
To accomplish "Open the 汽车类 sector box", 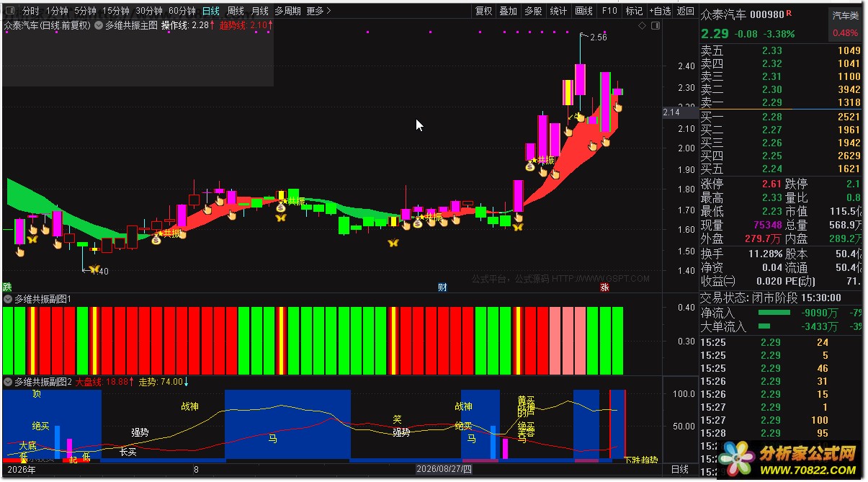I will (846, 15).
